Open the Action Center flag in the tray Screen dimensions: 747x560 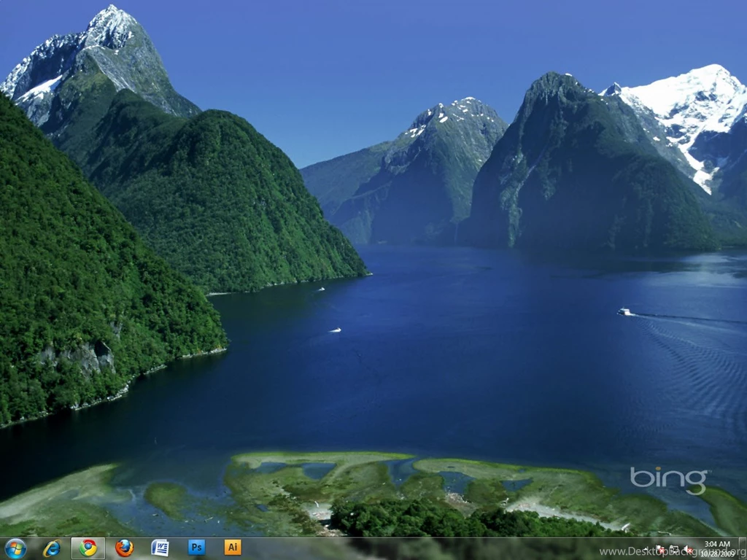click(660, 548)
